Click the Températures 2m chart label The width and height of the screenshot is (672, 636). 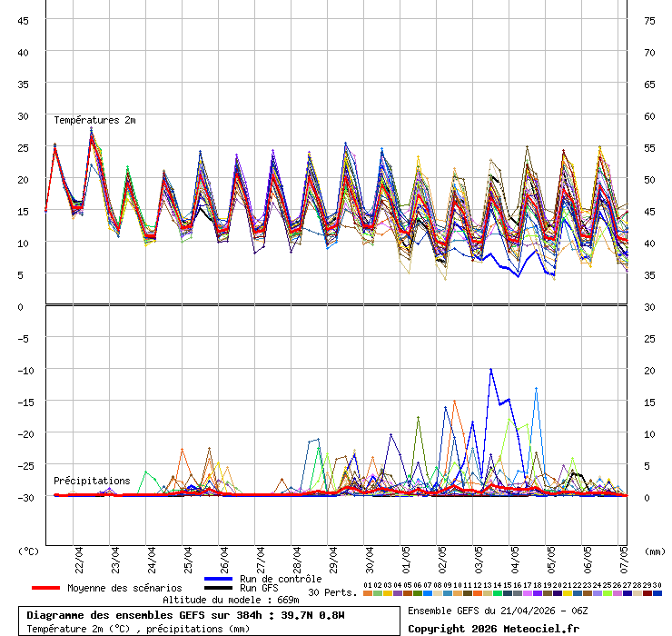pyautogui.click(x=94, y=120)
